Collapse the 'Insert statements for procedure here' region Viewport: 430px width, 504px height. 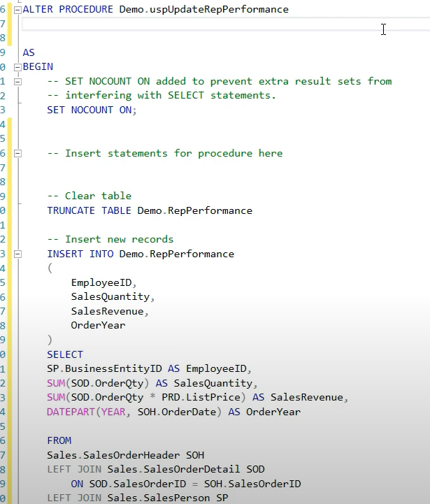click(17, 154)
